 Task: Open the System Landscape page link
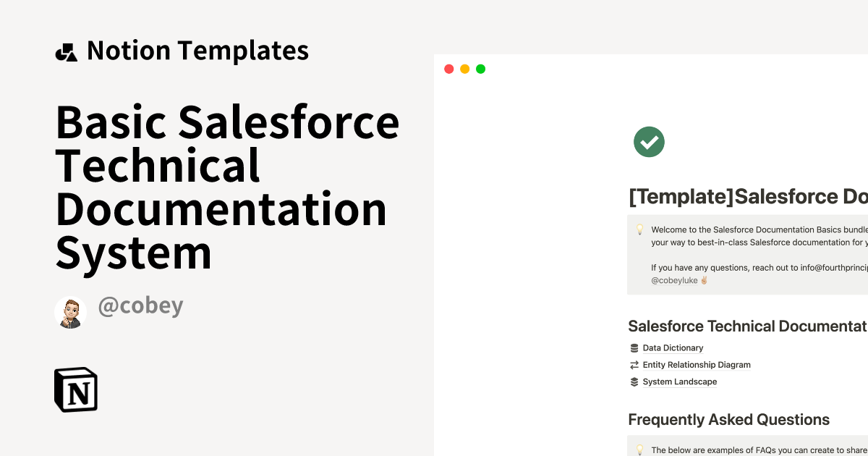coord(680,382)
